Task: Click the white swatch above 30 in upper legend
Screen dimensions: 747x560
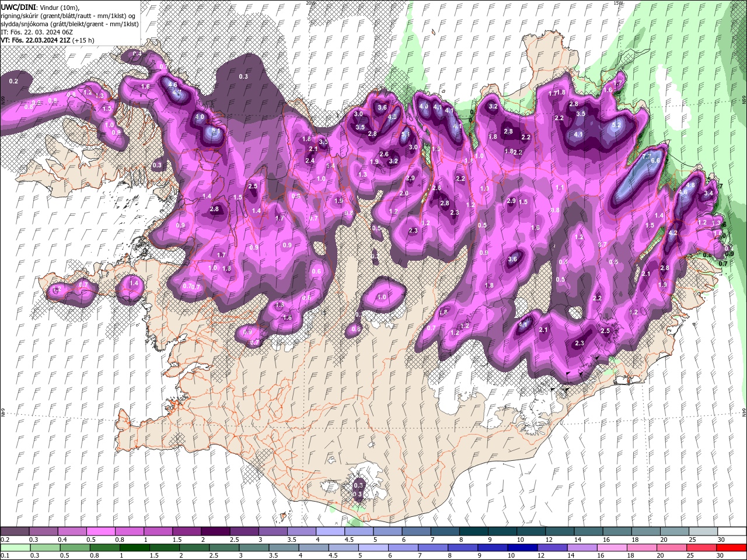Action: coord(732,531)
